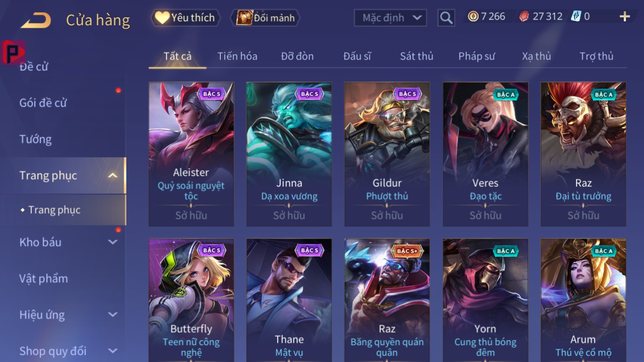Click the back arrow beside Cửa hàng
644x362 pixels.
36,20
